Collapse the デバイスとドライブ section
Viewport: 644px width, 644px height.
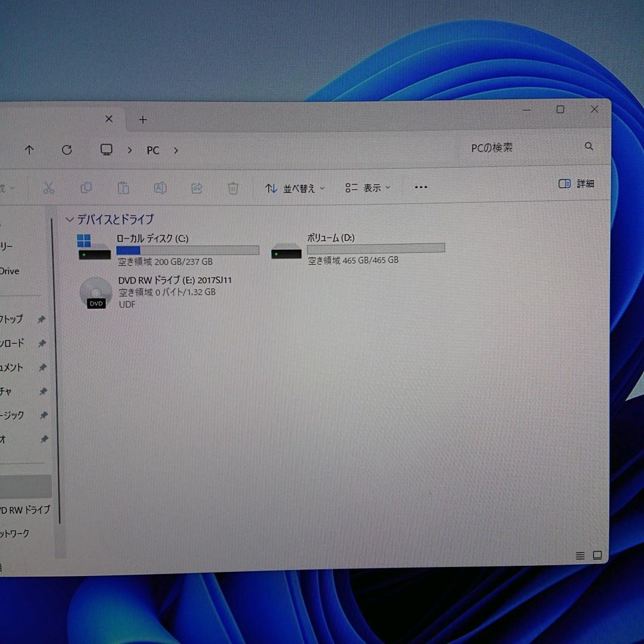69,219
